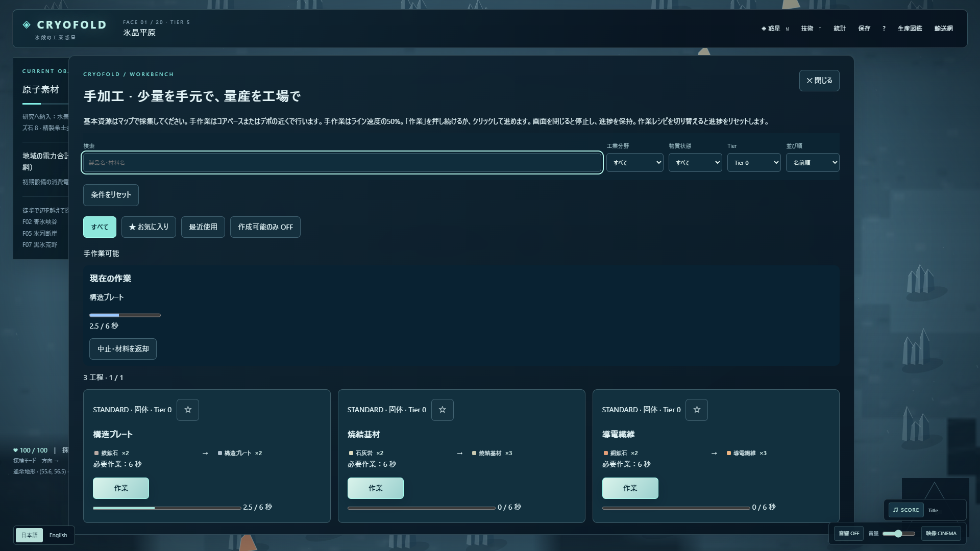This screenshot has height=551, width=980.
Task: Open the 生産図鑑 menu
Action: coord(910,29)
